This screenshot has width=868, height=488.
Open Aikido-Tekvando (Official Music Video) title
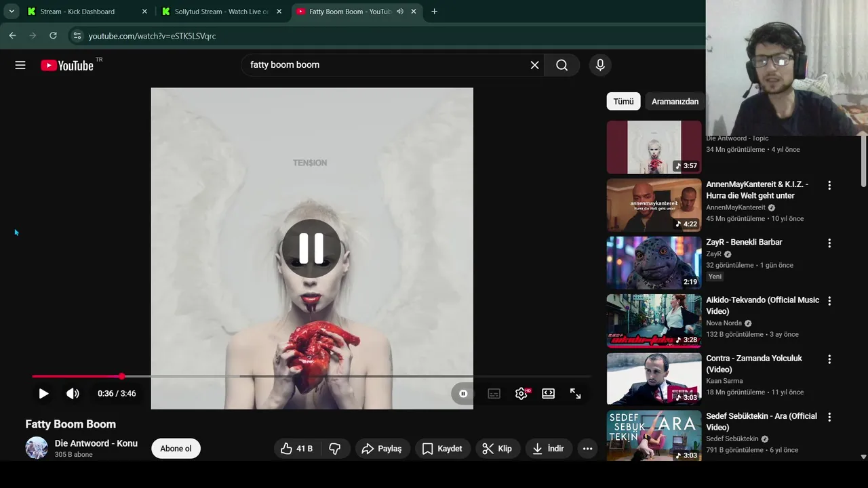[762, 306]
